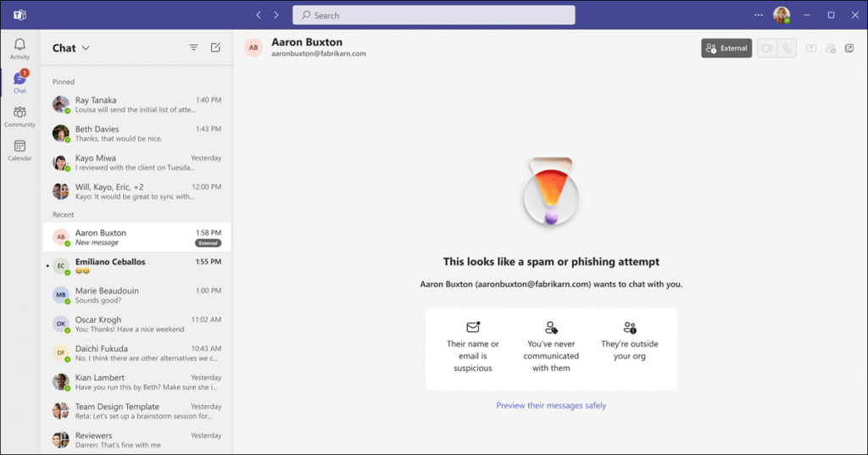Start an audio call with Aaron Buxton

pos(787,48)
